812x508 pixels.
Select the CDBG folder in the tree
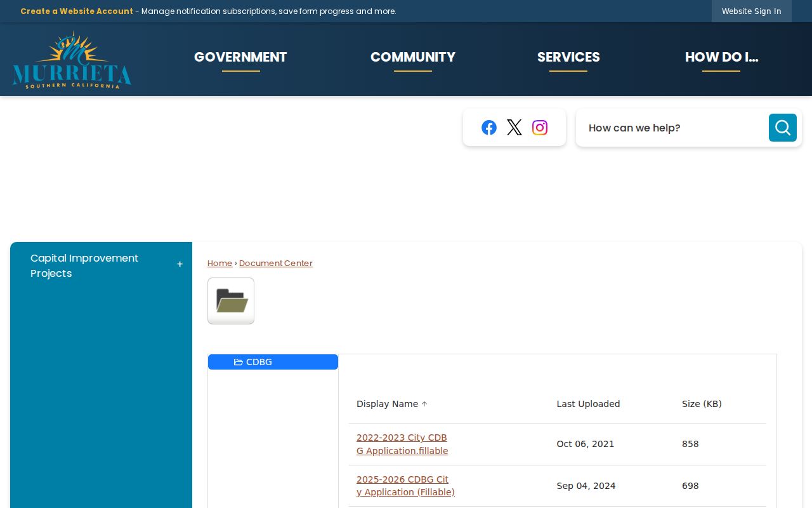[273, 362]
